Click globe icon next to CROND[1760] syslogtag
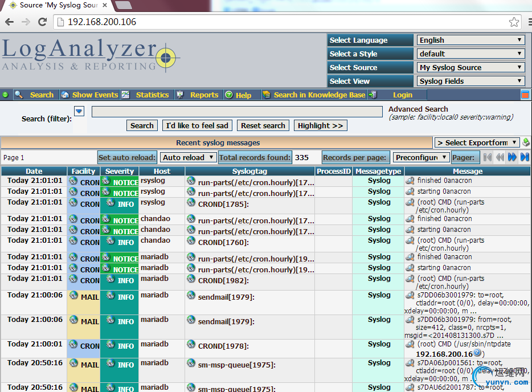Screen dimensions: 532x392 pyautogui.click(x=191, y=240)
